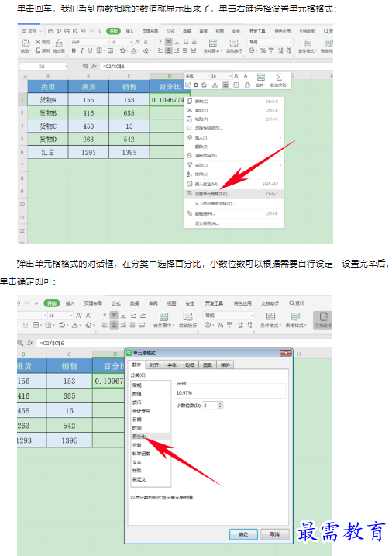Choose the hyperlink (Ctrl+K) context menu entry
Viewport: 392px width, 556px height.
pyautogui.click(x=234, y=213)
